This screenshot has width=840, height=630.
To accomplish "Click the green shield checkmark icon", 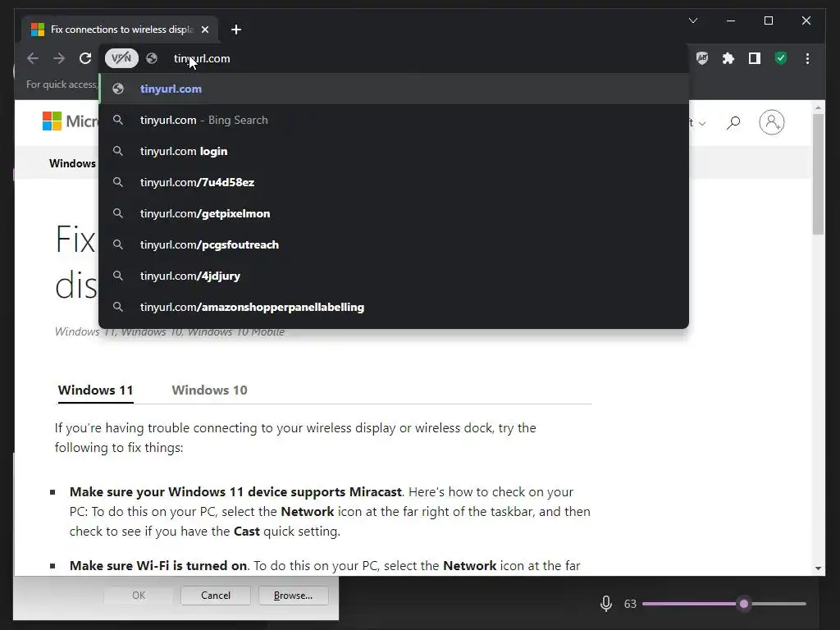I will [781, 58].
